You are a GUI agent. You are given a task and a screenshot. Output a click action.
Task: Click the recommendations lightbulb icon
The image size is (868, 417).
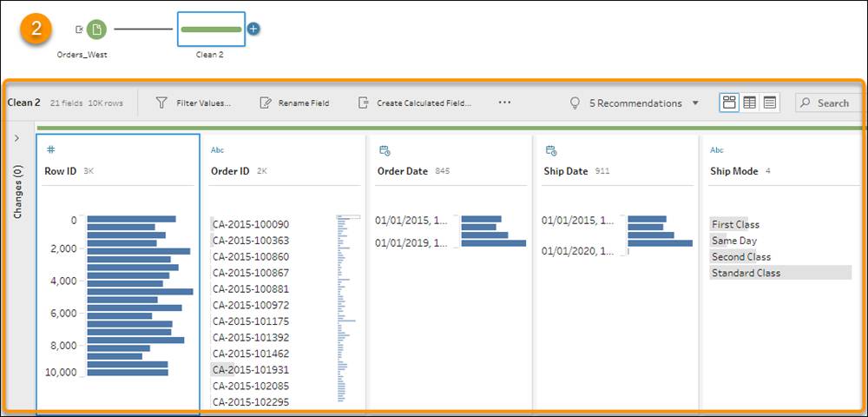click(x=575, y=103)
